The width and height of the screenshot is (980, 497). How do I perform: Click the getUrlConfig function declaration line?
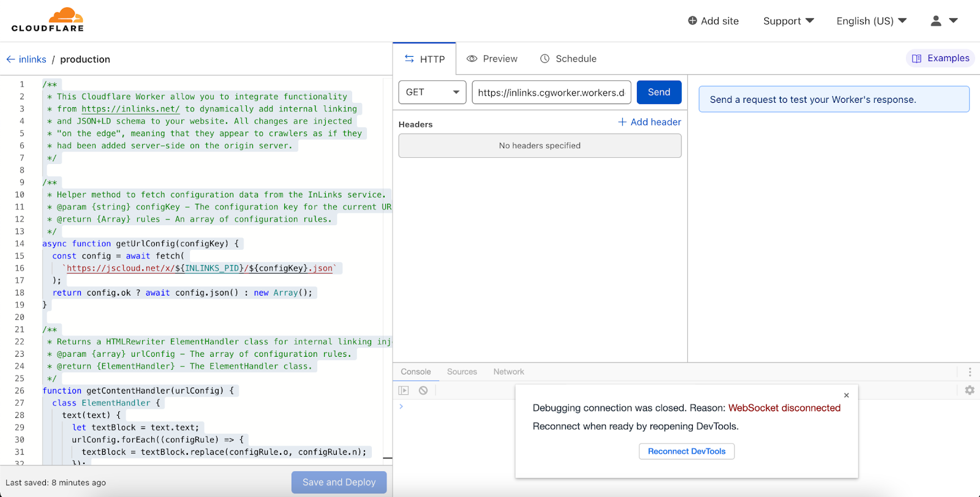(x=141, y=244)
